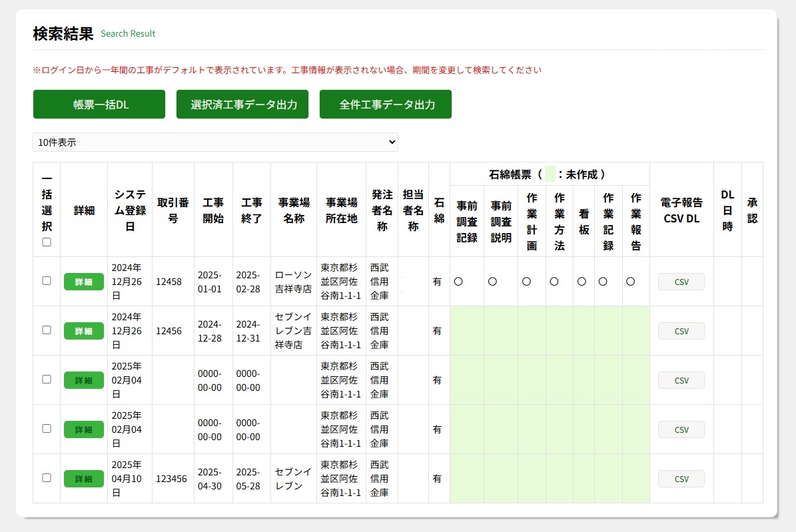Click the 事業場所在地 column header
Image resolution: width=796 pixels, height=532 pixels.
342,210
